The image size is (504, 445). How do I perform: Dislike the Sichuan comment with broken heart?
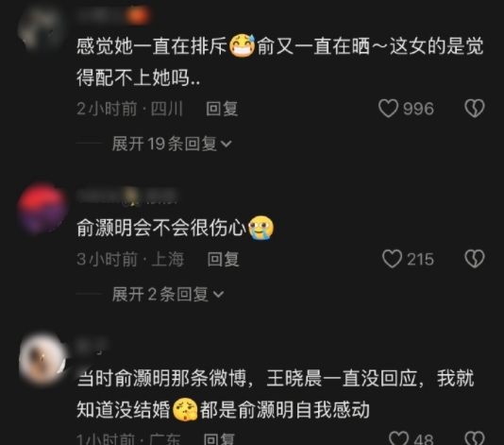click(x=475, y=108)
